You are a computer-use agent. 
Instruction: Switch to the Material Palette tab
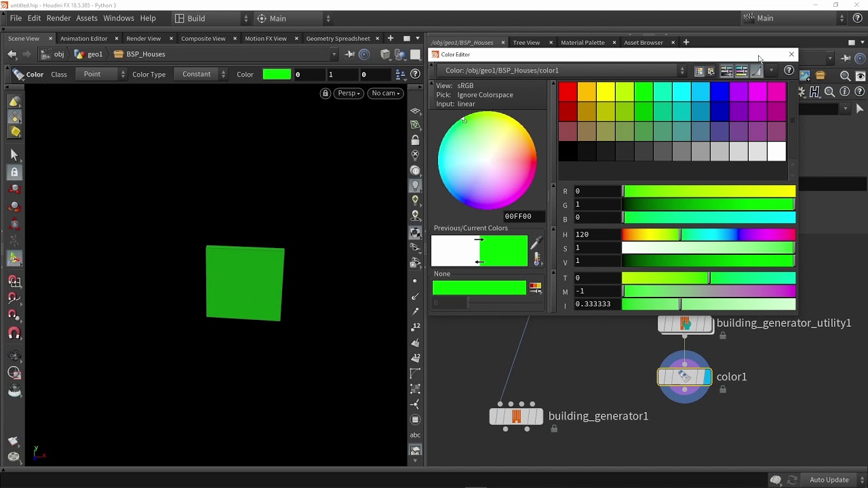pyautogui.click(x=583, y=43)
